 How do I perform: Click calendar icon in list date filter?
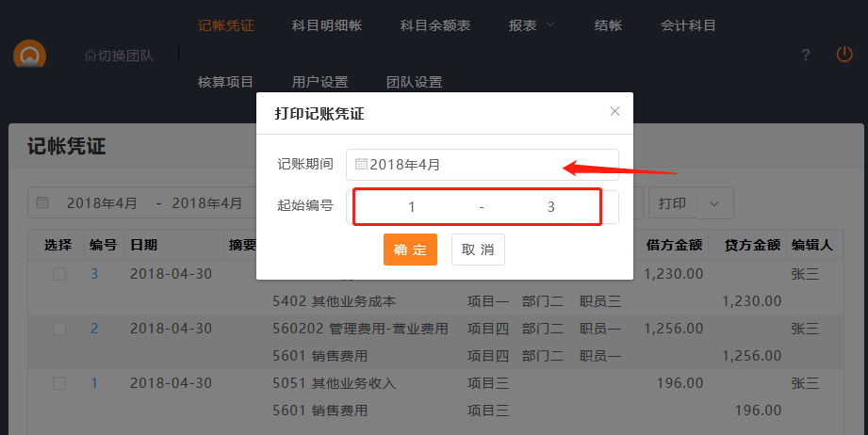pos(42,202)
